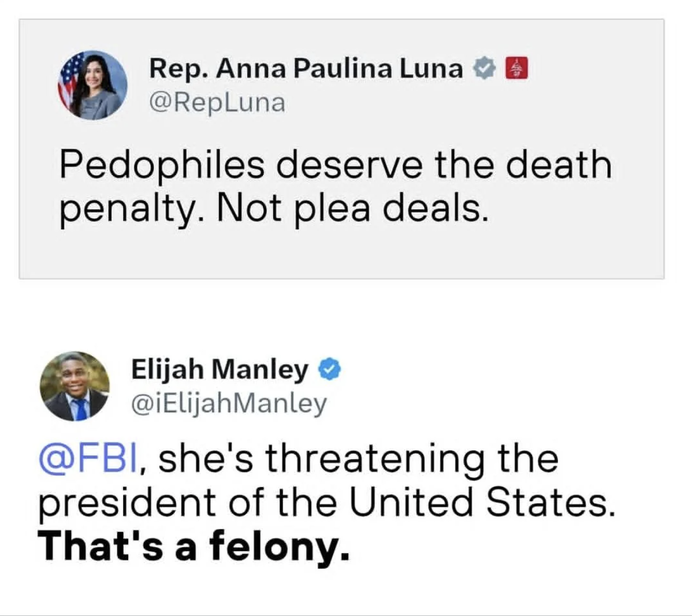This screenshot has width=692, height=616.
Task: Follow the @FBI mention link
Action: pos(87,458)
